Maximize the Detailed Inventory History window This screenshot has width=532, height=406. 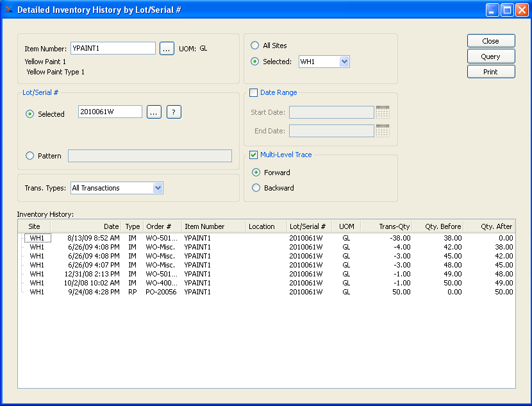coord(508,10)
